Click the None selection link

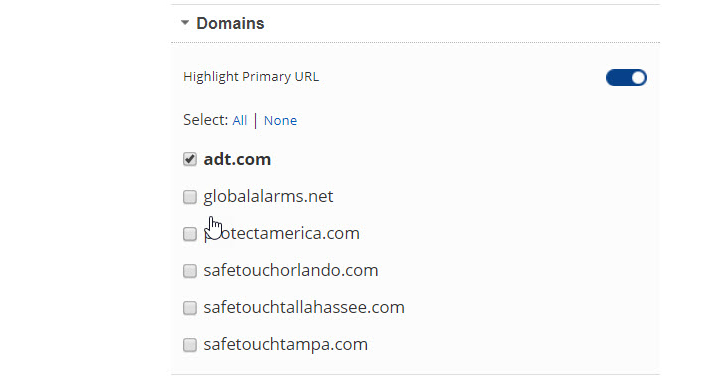coord(280,120)
